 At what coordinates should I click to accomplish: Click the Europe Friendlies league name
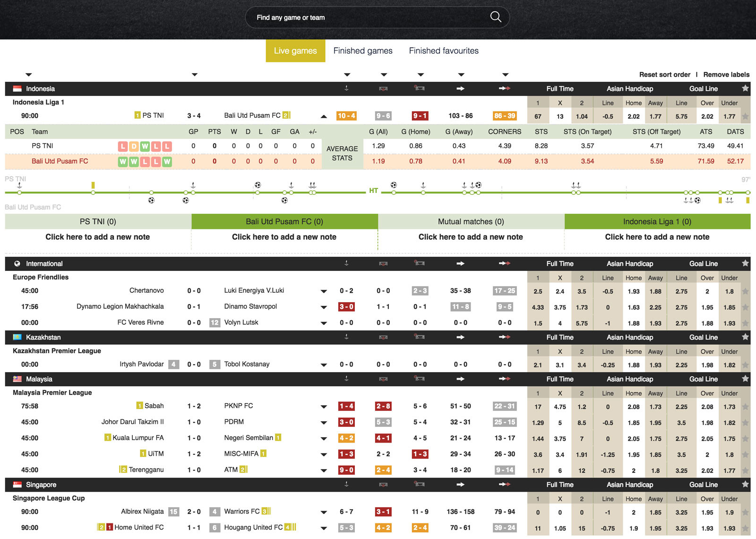[x=41, y=277]
